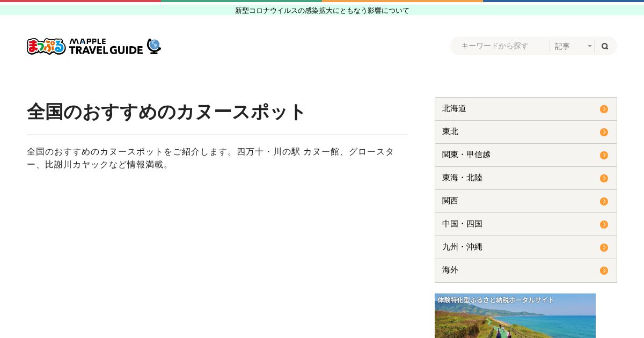Select the 関東・甲信越 region link

coord(526,155)
